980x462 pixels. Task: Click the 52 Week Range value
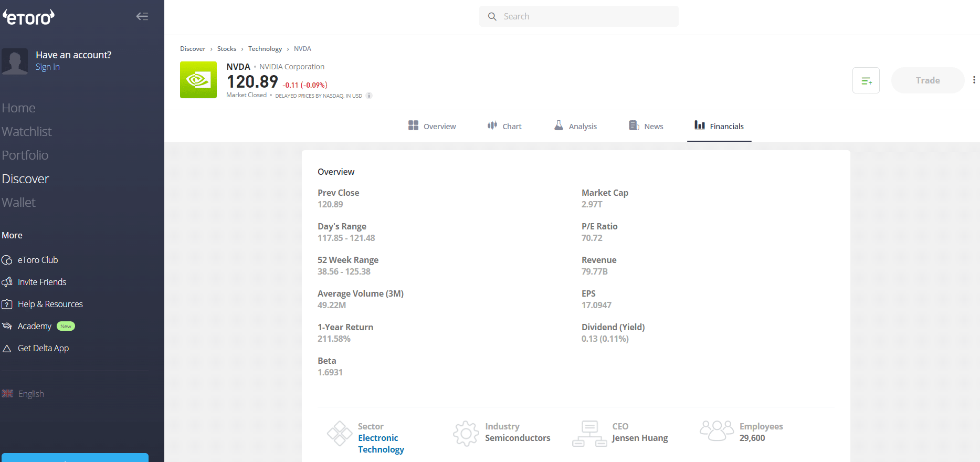tap(344, 271)
